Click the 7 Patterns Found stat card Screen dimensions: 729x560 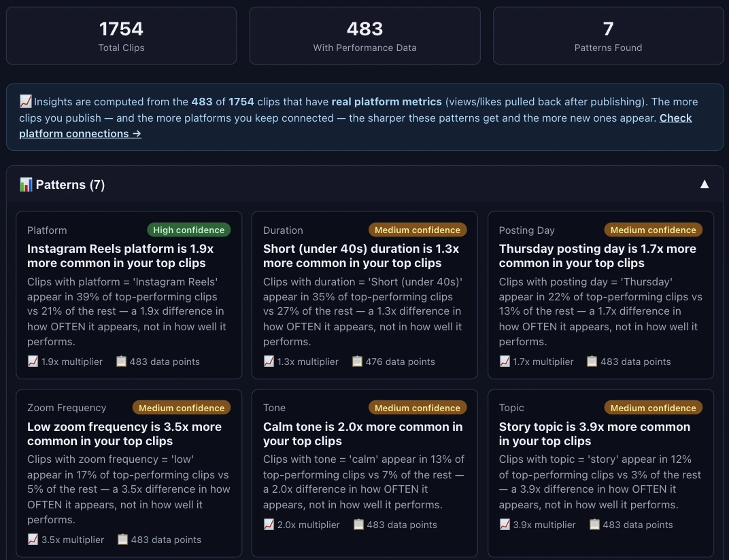(x=608, y=36)
